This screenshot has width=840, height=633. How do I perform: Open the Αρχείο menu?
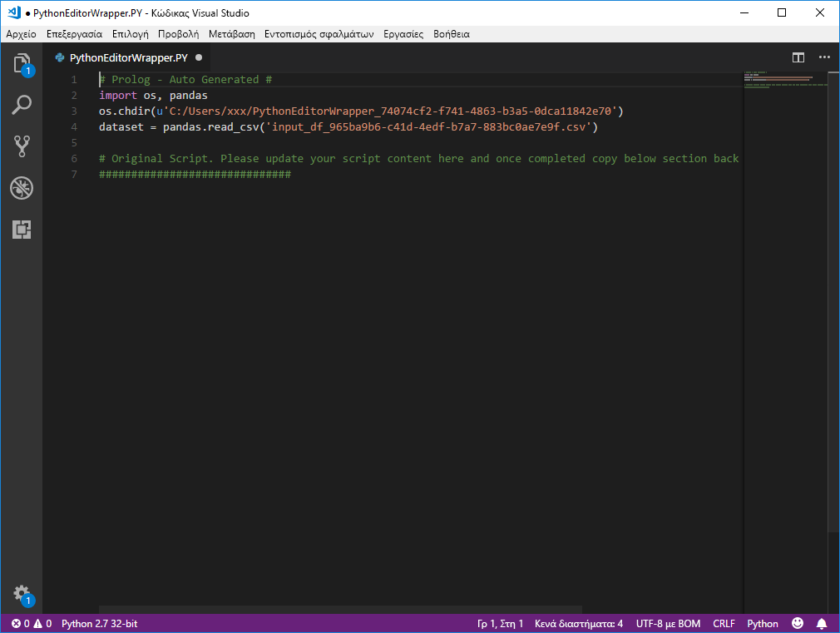[x=22, y=34]
